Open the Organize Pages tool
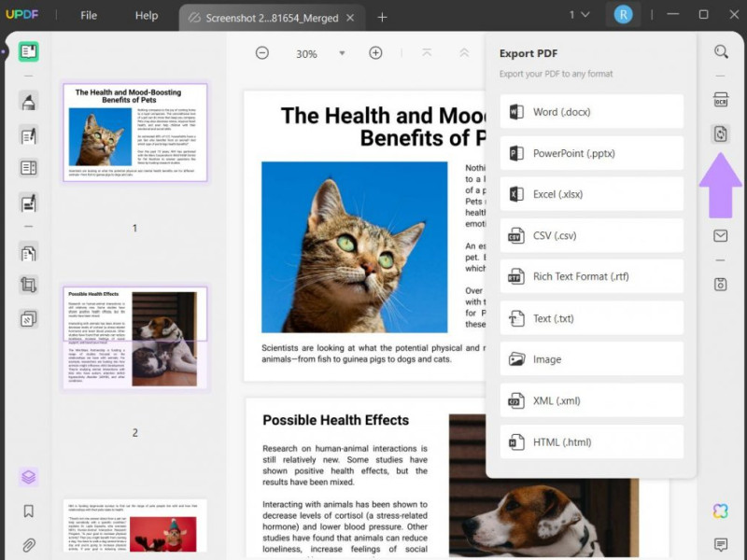Viewport: 747px width, 560px height. (29, 253)
